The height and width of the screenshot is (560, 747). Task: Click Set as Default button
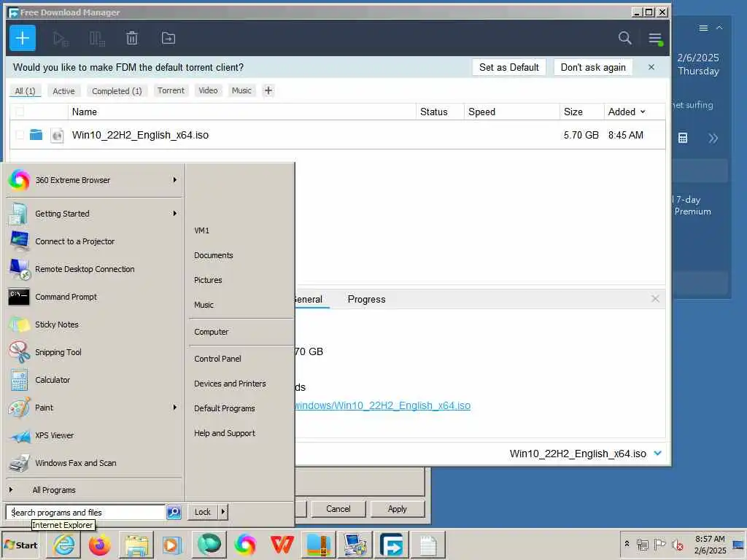(508, 67)
